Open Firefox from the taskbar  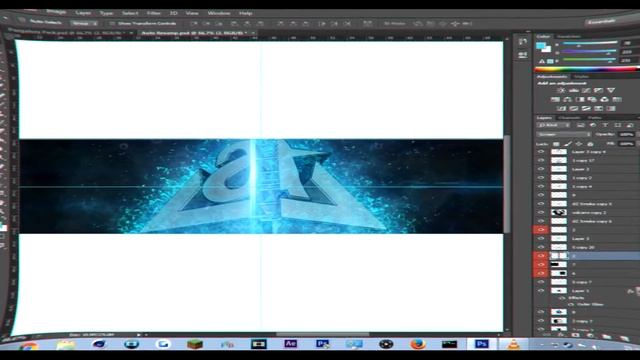(418, 344)
